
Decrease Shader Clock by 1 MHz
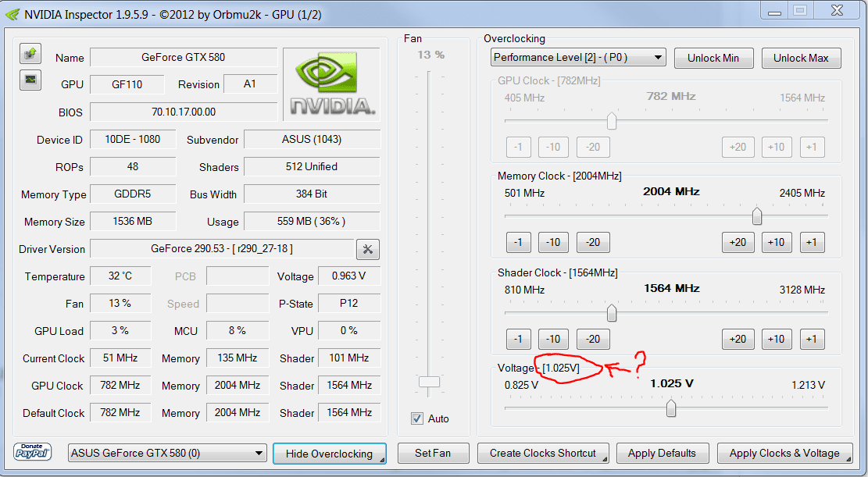click(519, 340)
